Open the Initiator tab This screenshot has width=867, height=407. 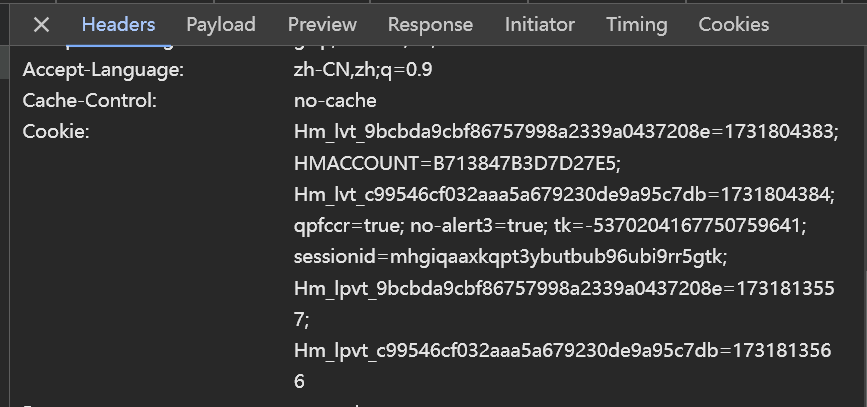pyautogui.click(x=540, y=24)
